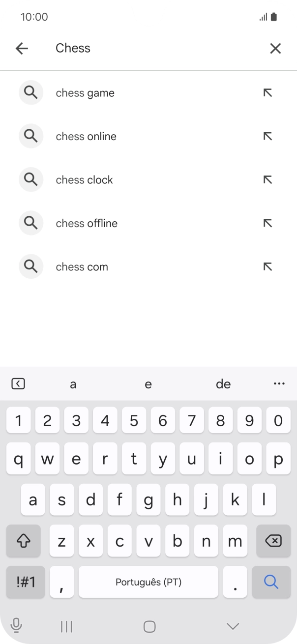
Task: Tap the Português (PT) spacebar
Action: tap(148, 582)
